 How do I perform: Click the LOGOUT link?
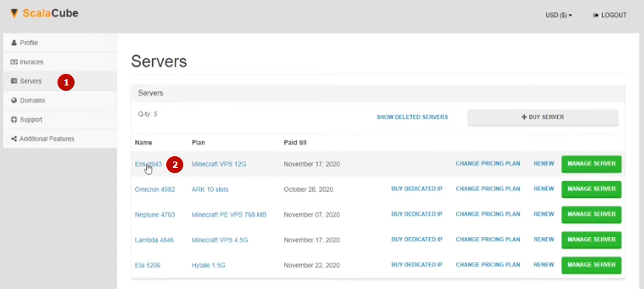tap(610, 16)
